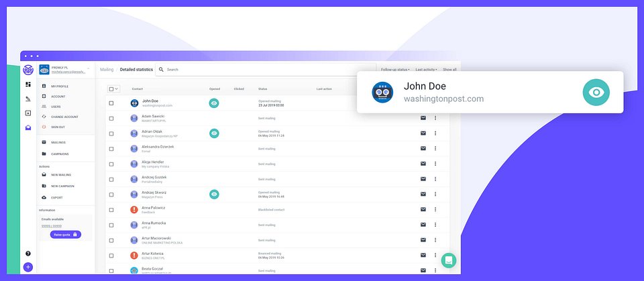Click 'Bounced mailing' status for Artur Kotwica
Image resolution: width=644 pixels, height=281 pixels.
[x=270, y=254]
